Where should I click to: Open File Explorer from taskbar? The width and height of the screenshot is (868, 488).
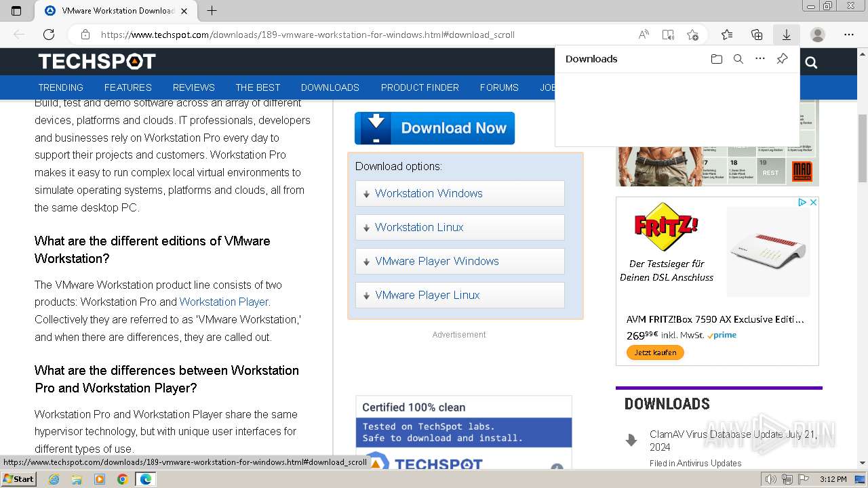tap(77, 479)
